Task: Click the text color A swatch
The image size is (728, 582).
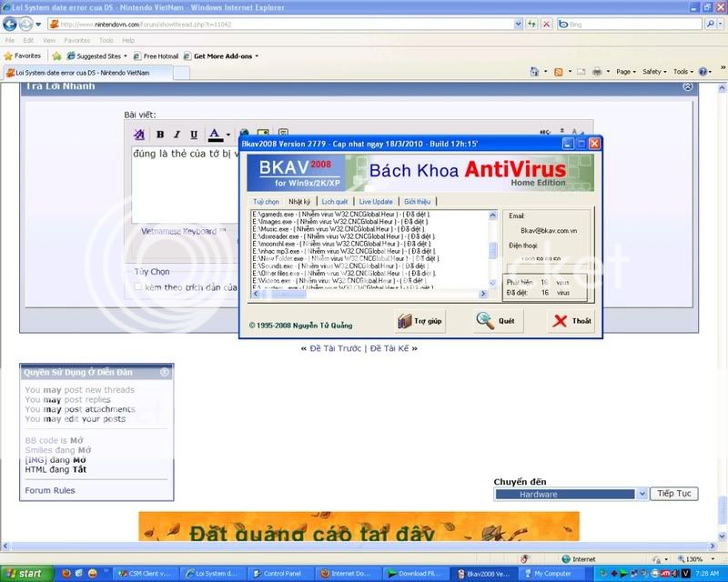Action: (214, 135)
